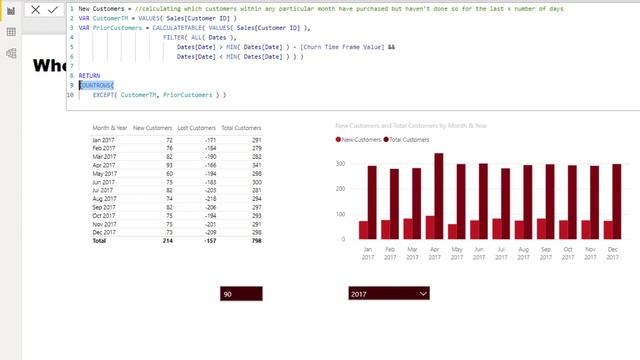The width and height of the screenshot is (640, 360).
Task: Select the Feb 2017 table row
Action: coord(177,148)
